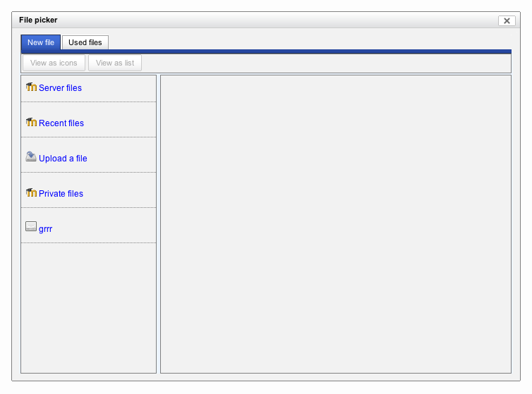Open the Recent files repository
The height and width of the screenshot is (394, 532).
pyautogui.click(x=61, y=123)
